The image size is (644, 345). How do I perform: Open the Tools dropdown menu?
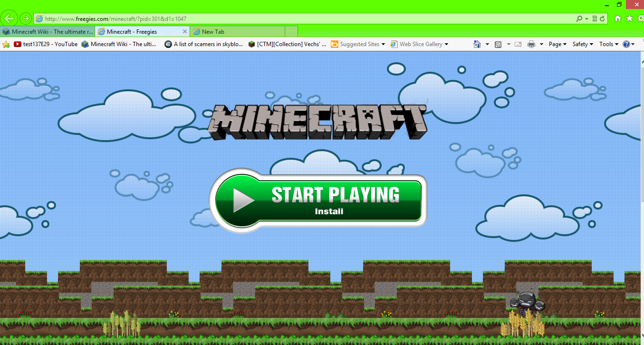pos(609,44)
